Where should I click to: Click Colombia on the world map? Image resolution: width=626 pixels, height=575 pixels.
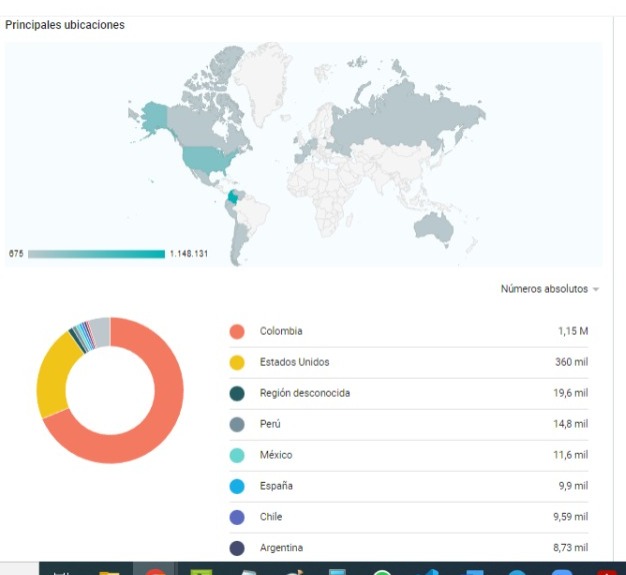[x=234, y=198]
